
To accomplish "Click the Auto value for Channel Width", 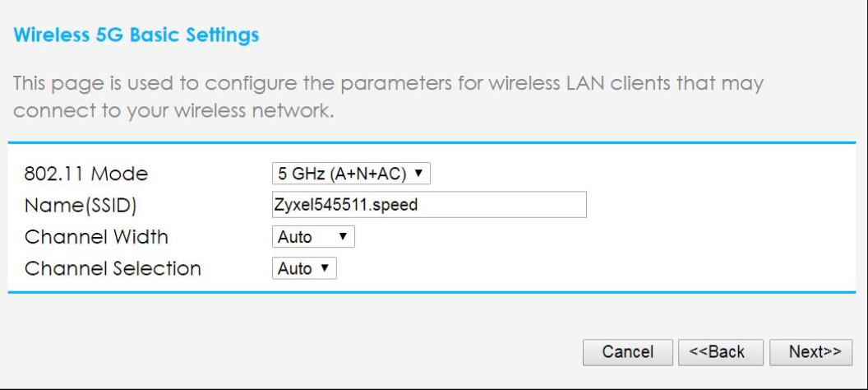I will pyautogui.click(x=295, y=237).
